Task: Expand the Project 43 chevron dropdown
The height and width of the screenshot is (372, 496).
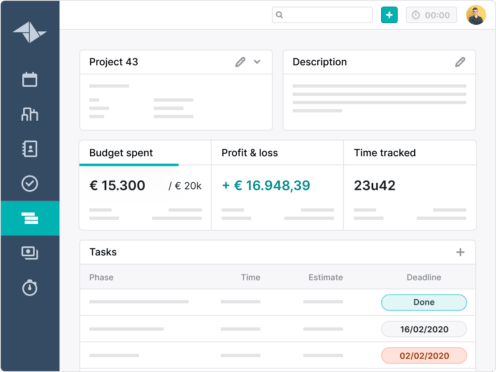Action: click(257, 62)
